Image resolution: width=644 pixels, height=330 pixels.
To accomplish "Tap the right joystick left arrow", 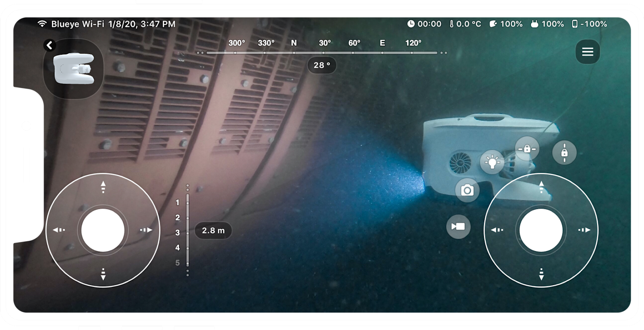I will click(497, 230).
